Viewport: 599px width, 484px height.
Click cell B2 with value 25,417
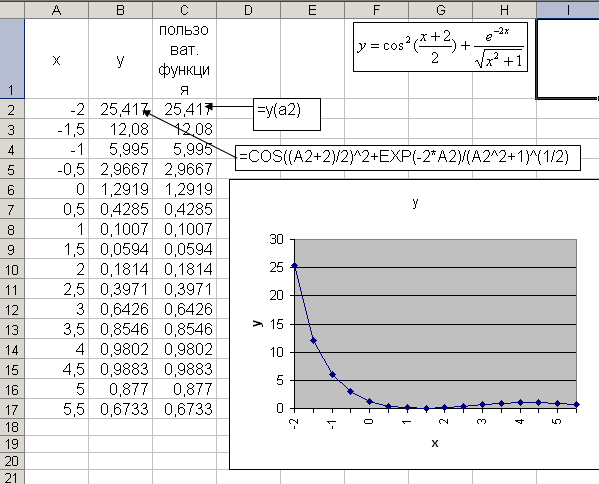tap(120, 110)
